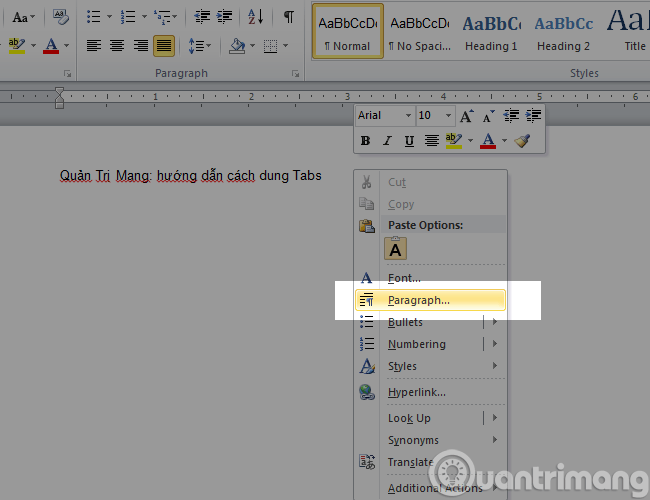Click Format Painter in mini toolbar
650x500 pixels.
coord(522,141)
